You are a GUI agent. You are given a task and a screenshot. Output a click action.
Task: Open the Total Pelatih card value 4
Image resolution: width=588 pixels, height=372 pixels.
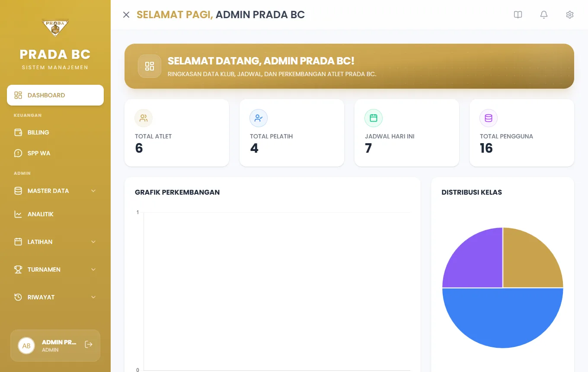254,148
